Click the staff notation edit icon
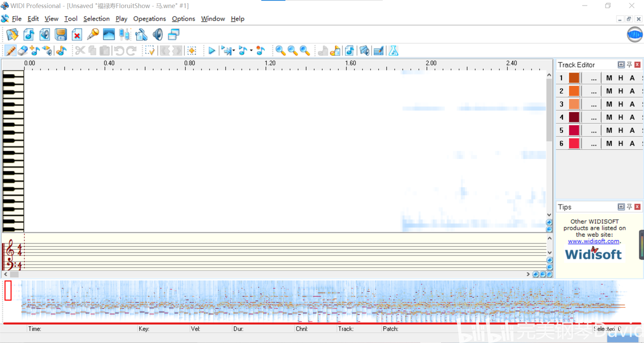 tap(379, 51)
